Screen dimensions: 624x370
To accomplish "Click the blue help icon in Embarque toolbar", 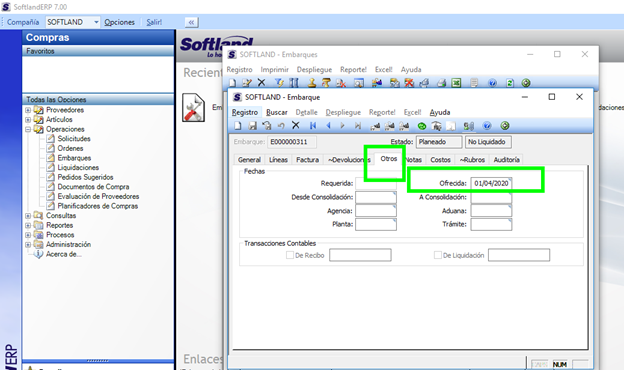I will pyautogui.click(x=487, y=126).
